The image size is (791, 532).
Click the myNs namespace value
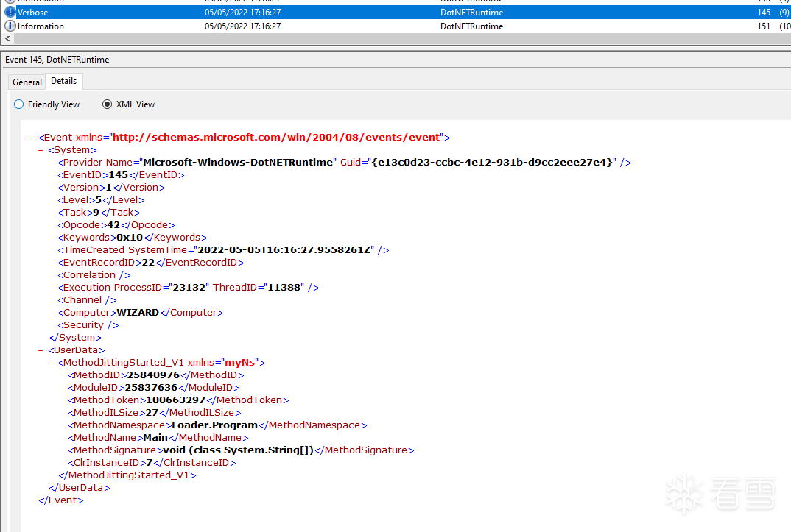pos(239,363)
